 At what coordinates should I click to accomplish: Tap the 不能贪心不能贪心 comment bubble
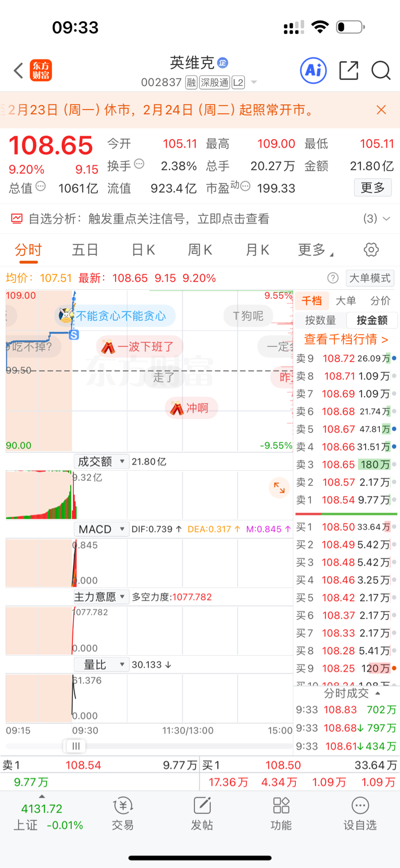click(116, 315)
